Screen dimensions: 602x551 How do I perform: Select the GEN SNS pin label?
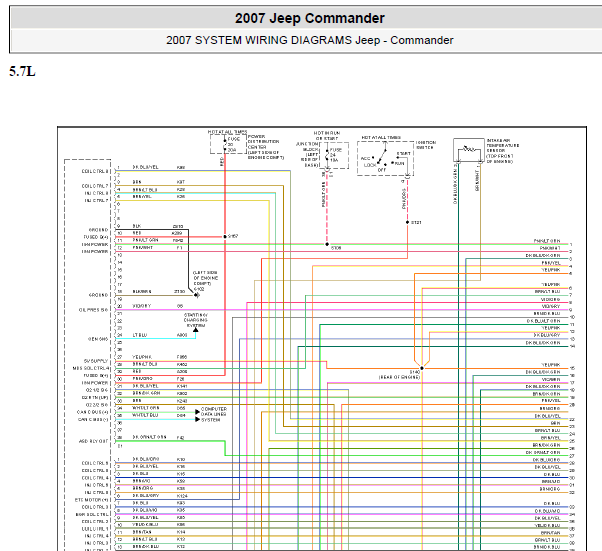click(98, 339)
